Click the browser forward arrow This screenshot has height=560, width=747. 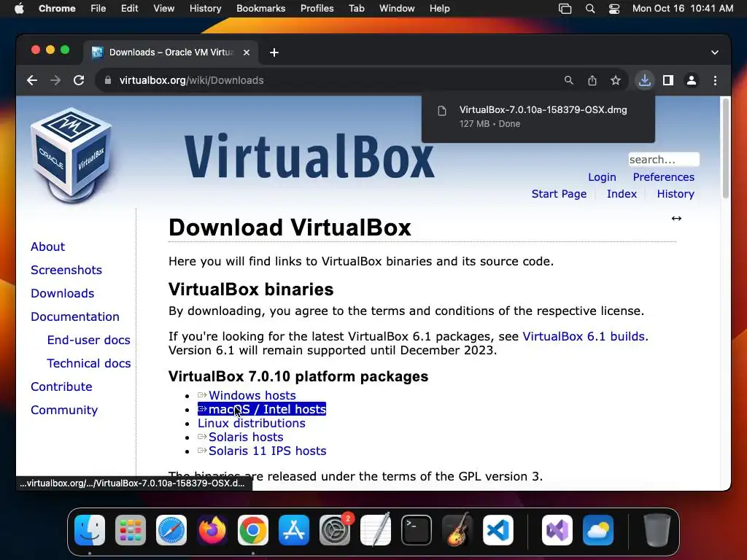point(55,80)
